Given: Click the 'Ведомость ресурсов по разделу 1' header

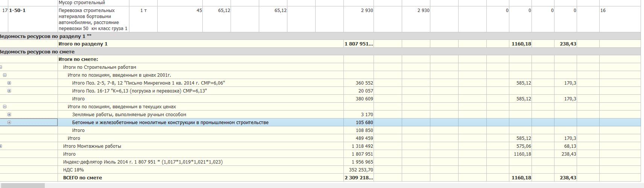Looking at the screenshot, I should coord(45,36).
